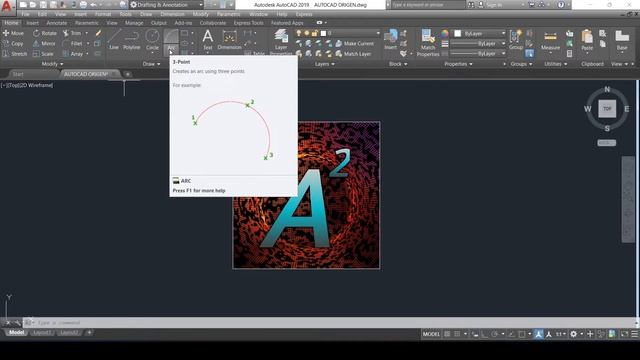
Task: Select the Move tool
Action: click(13, 33)
